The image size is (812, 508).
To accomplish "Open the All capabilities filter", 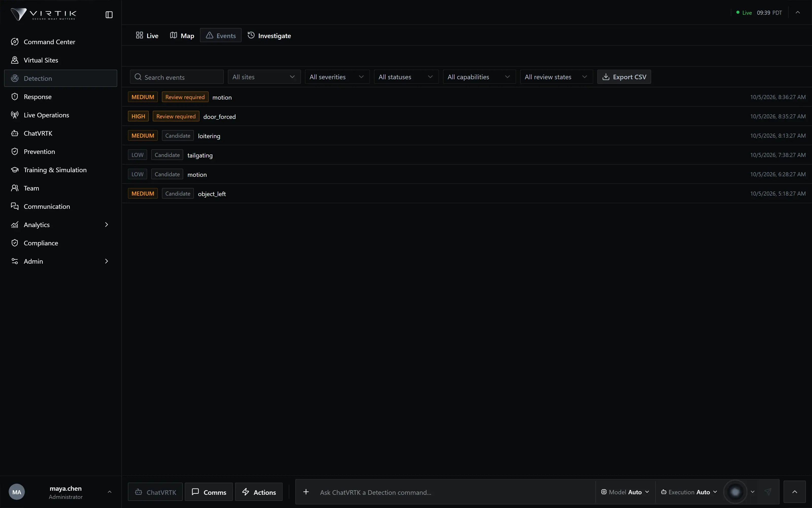I will [480, 77].
